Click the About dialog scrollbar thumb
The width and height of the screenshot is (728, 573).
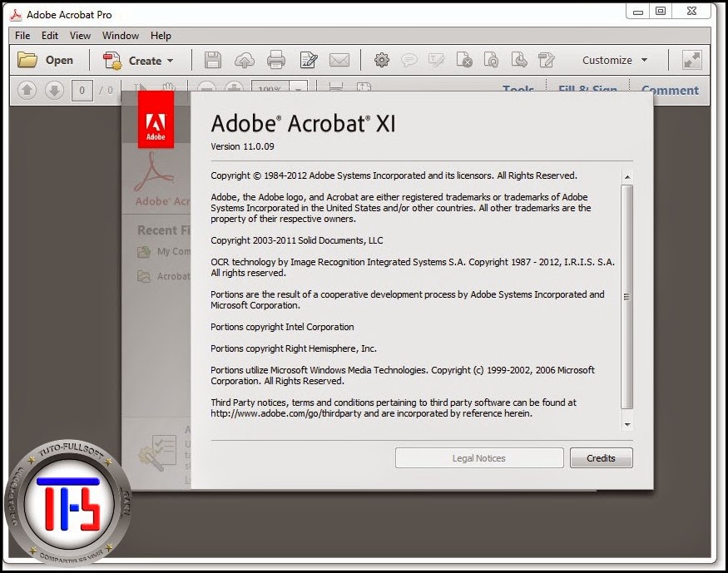pos(626,297)
